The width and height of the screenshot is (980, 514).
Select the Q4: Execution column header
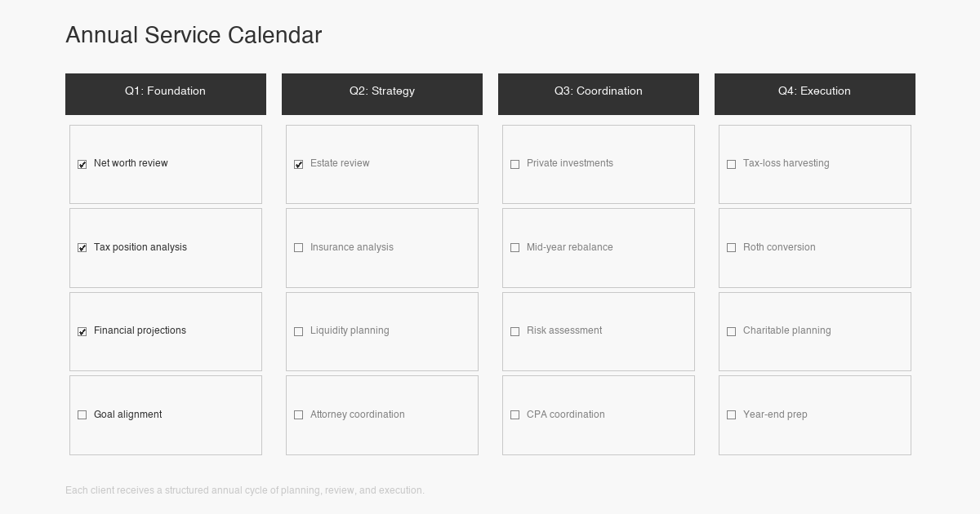[x=815, y=91]
